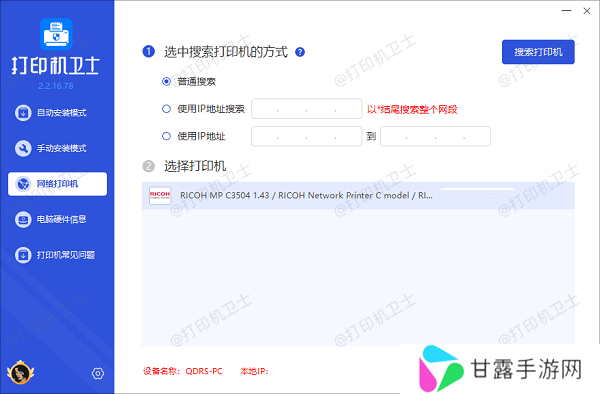Click the ending IP range input field

[x=435, y=136]
